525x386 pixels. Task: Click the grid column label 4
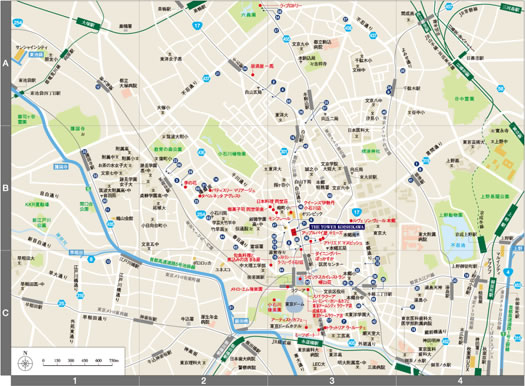tap(460, 381)
